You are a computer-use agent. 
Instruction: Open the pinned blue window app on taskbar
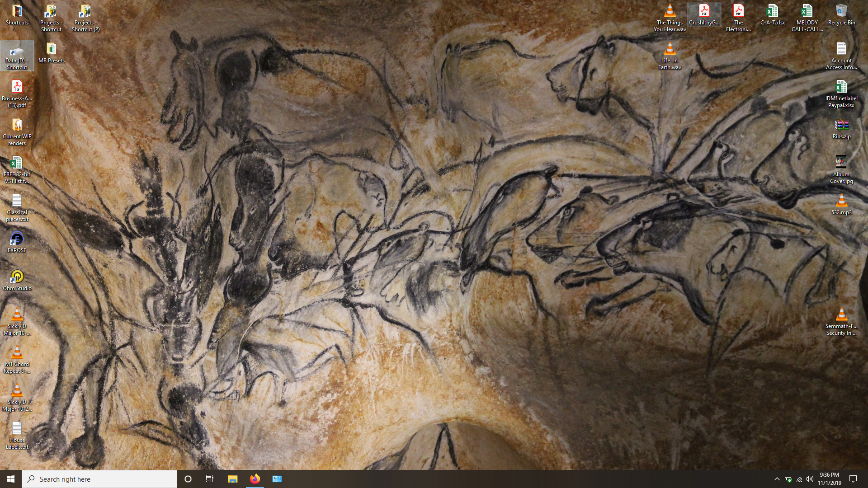tap(277, 479)
